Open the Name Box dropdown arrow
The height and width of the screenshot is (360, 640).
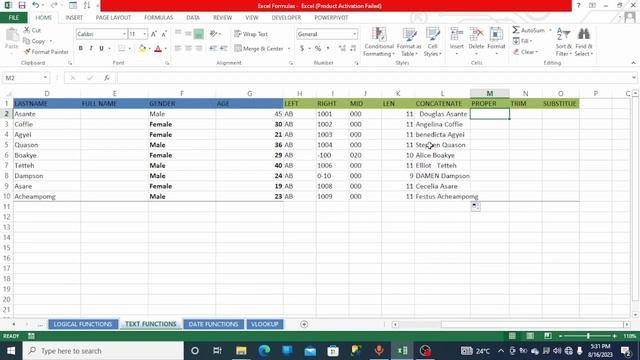(x=45, y=78)
